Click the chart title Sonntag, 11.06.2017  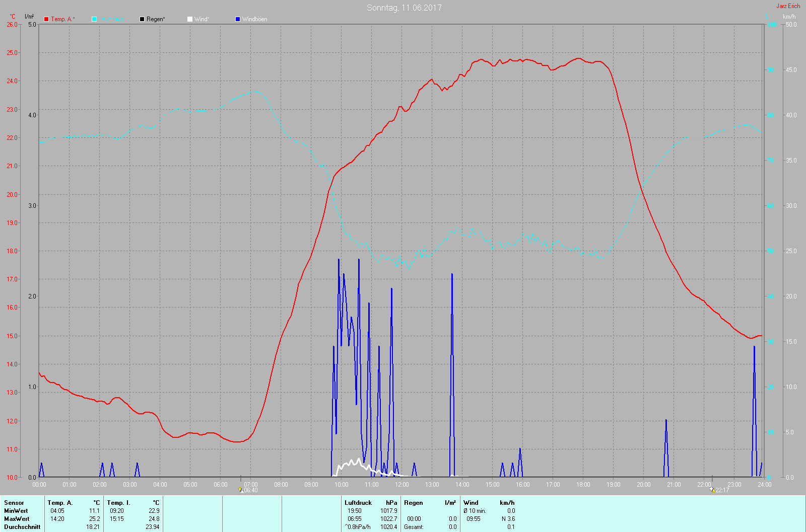[404, 8]
